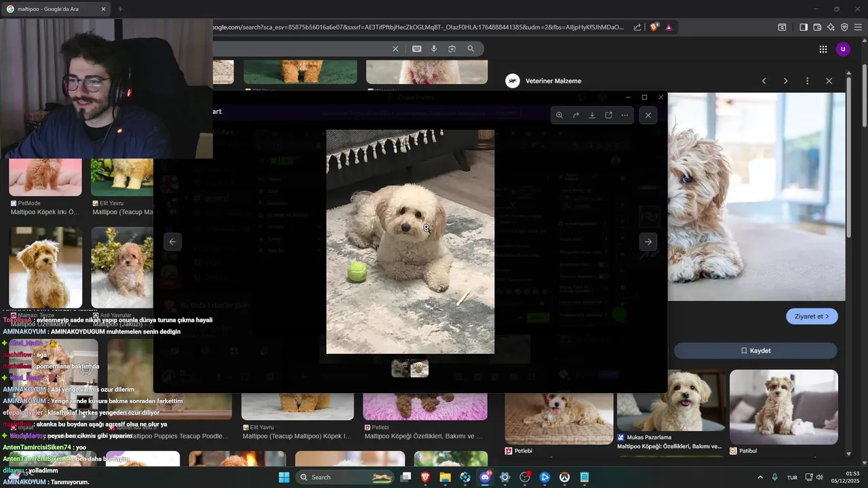This screenshot has width=868, height=488.
Task: Open Task View in taskbar
Action: pyautogui.click(x=406, y=477)
